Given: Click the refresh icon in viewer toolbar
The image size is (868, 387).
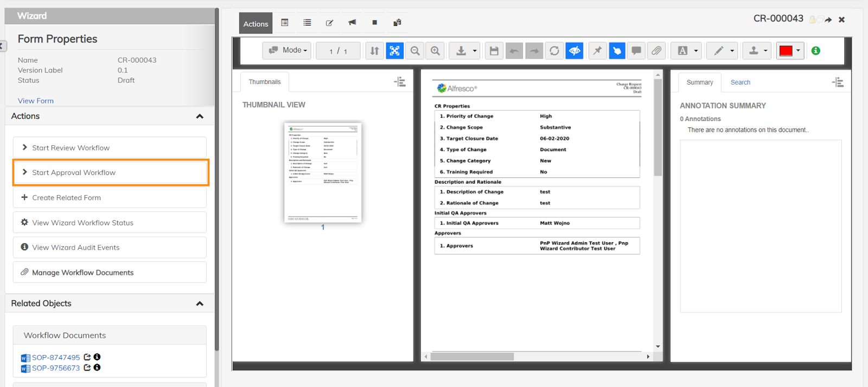Looking at the screenshot, I should tap(554, 51).
